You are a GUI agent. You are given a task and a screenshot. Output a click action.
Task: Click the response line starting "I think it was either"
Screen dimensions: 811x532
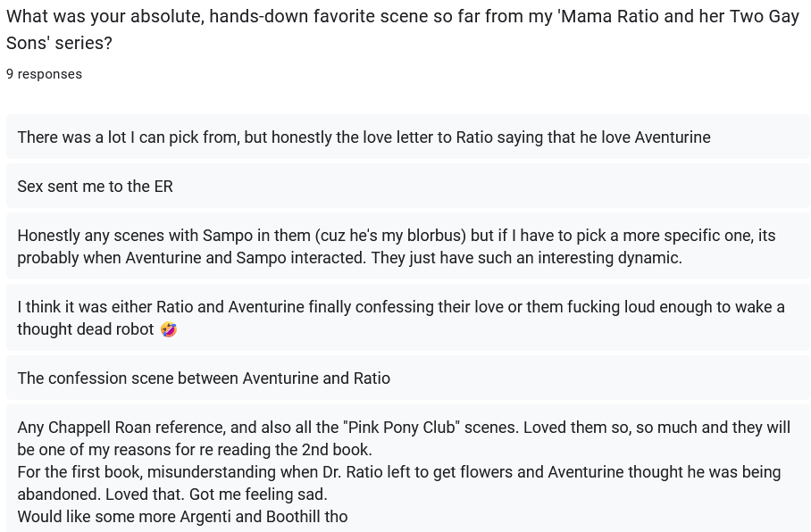400,307
